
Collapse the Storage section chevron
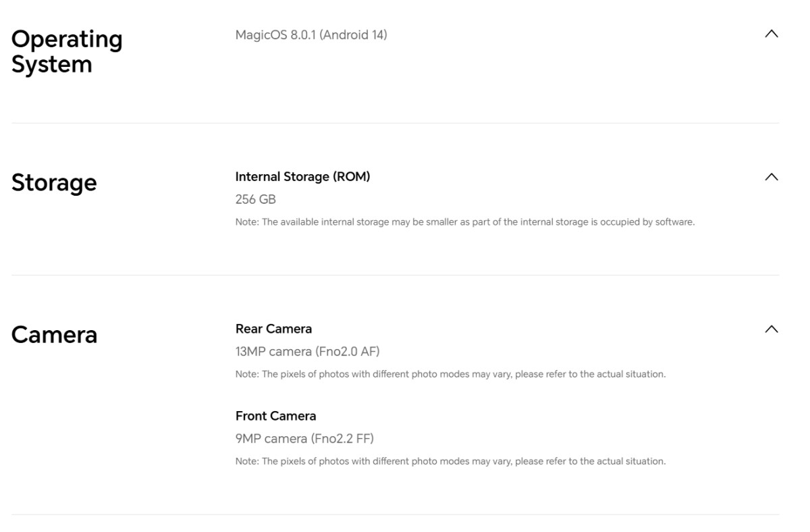[x=772, y=177]
